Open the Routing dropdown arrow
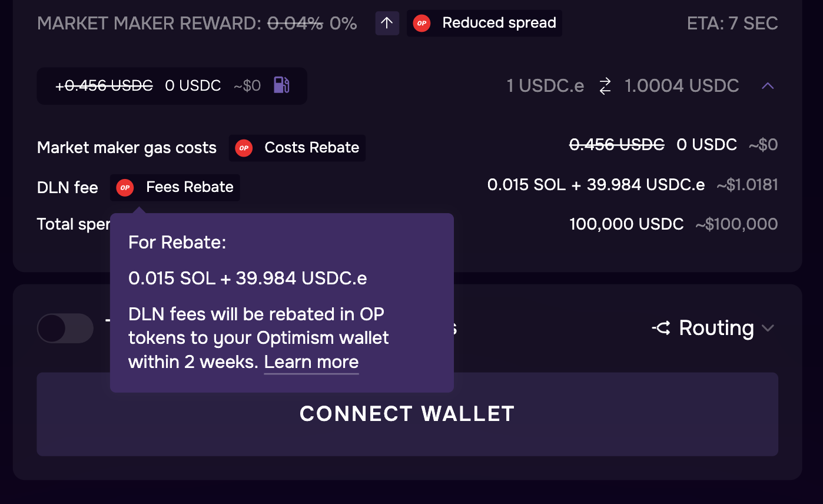This screenshot has width=823, height=504. pyautogui.click(x=768, y=329)
